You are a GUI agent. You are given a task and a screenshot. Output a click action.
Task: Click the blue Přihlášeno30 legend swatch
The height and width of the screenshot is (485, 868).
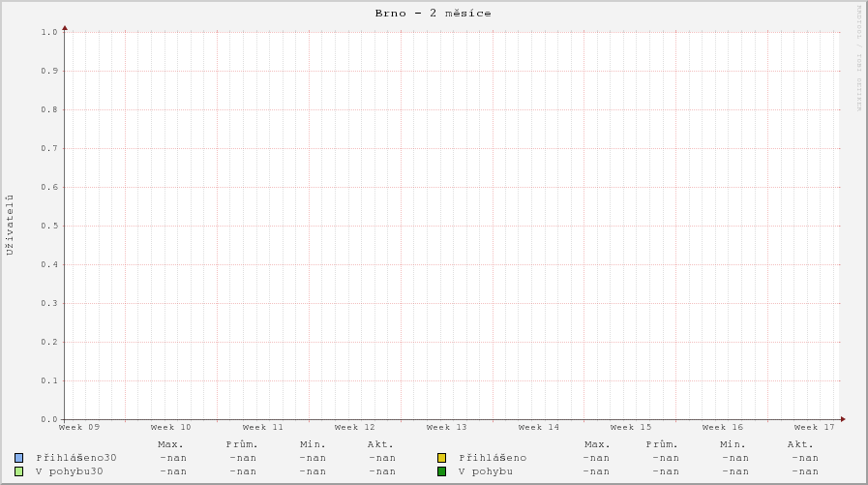[18, 458]
